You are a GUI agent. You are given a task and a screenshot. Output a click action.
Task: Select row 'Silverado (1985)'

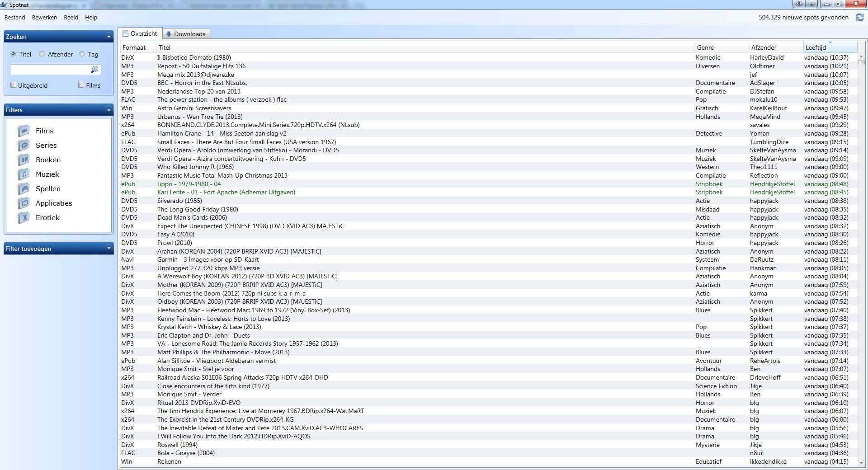488,201
